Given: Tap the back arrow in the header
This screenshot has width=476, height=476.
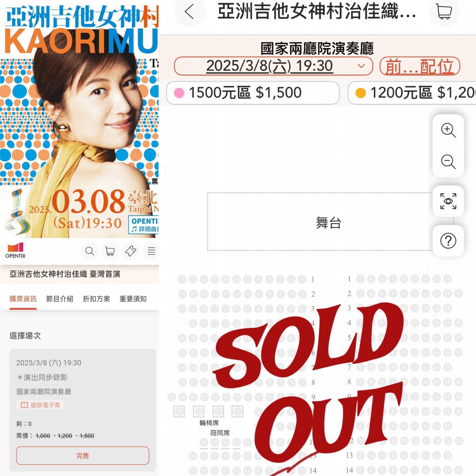Looking at the screenshot, I should (x=189, y=12).
